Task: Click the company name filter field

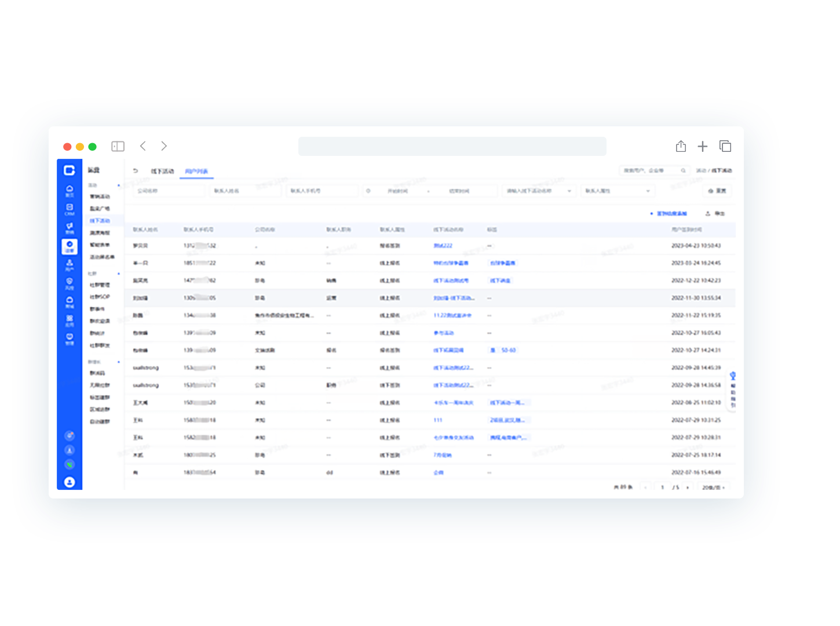Action: click(x=169, y=191)
